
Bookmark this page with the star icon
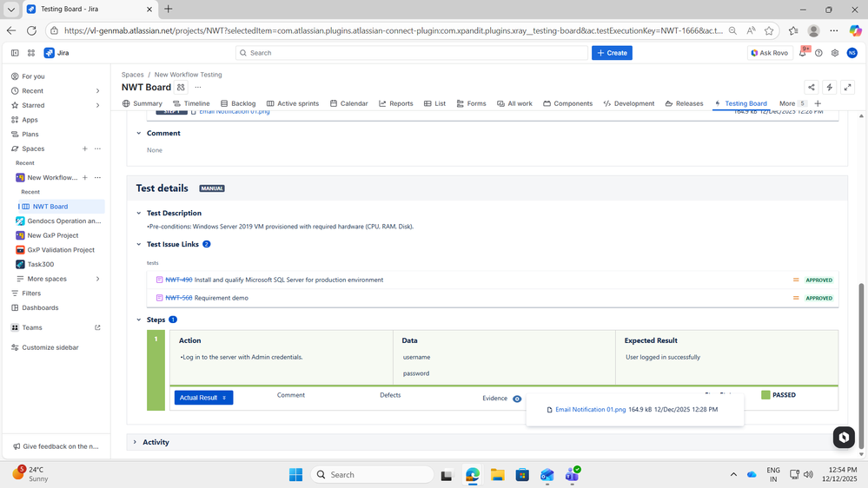click(769, 31)
